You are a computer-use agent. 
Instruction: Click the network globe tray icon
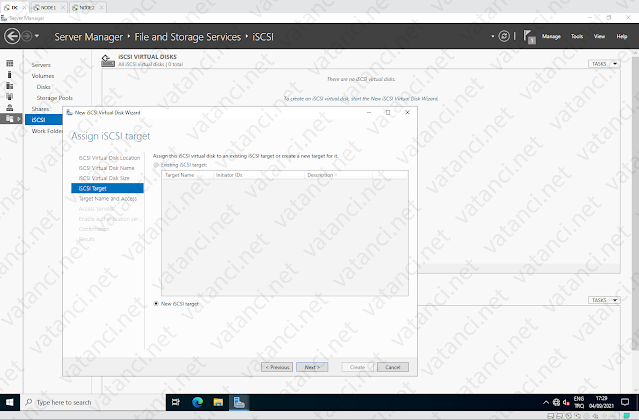[x=556, y=402]
